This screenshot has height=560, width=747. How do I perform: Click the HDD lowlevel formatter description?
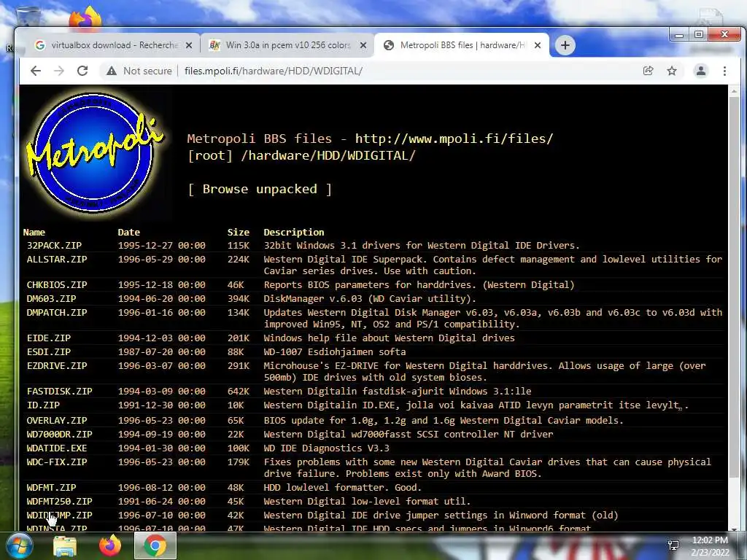coord(343,488)
